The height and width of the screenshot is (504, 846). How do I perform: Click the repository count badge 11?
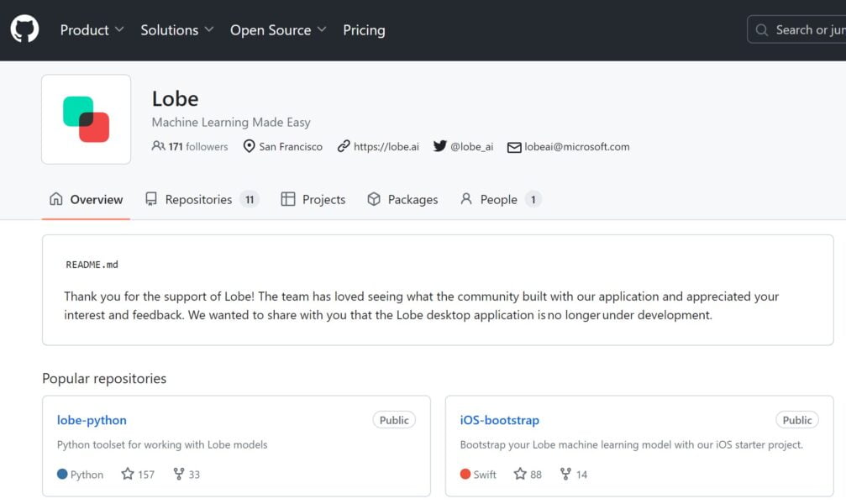[x=250, y=200]
